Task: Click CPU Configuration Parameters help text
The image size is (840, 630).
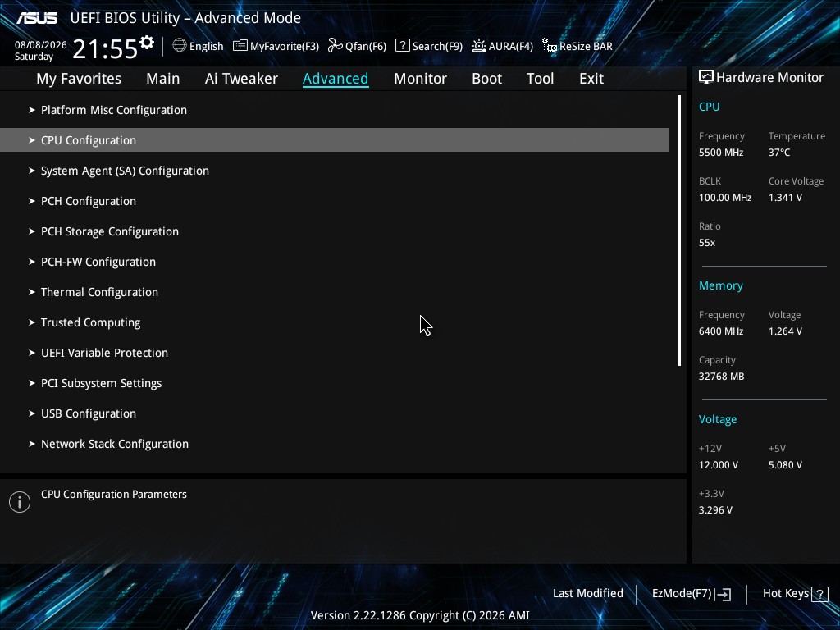Action: pos(114,495)
